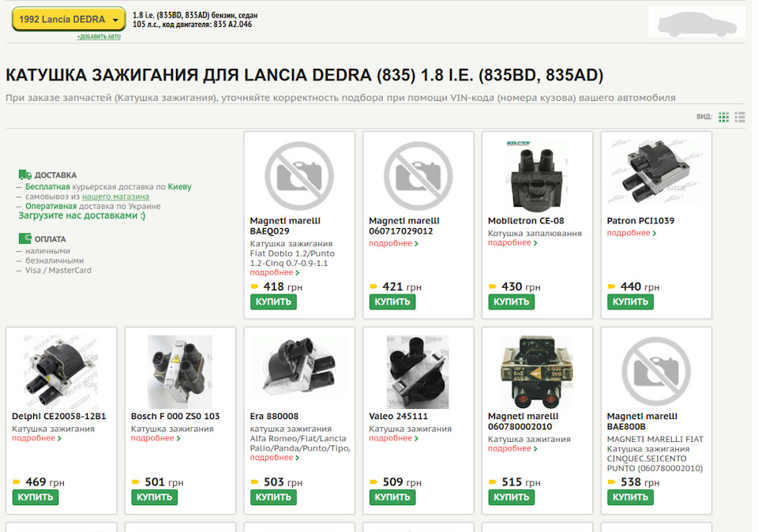
Task: Click the delivery truck icon
Action: click(x=24, y=174)
